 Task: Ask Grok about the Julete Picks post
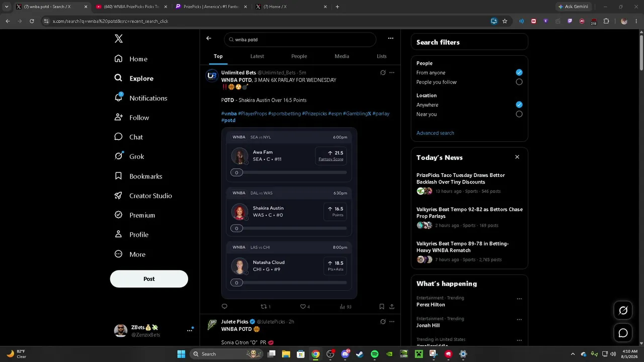pos(383,322)
